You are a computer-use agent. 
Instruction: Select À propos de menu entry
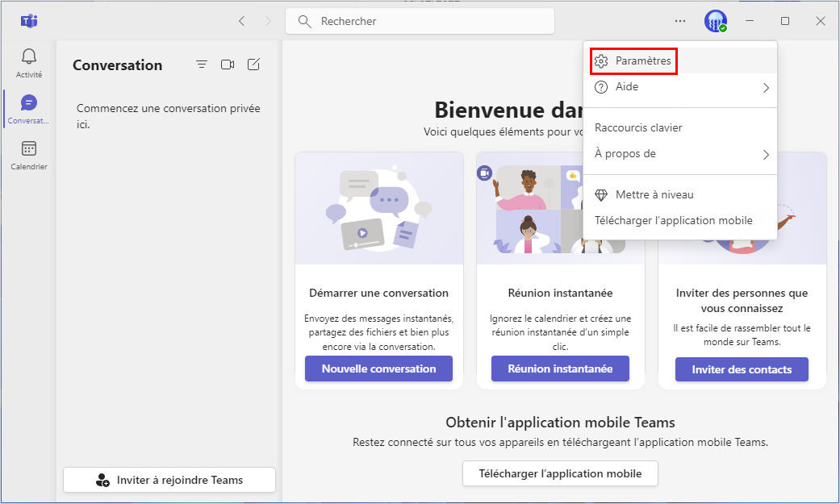coord(679,154)
